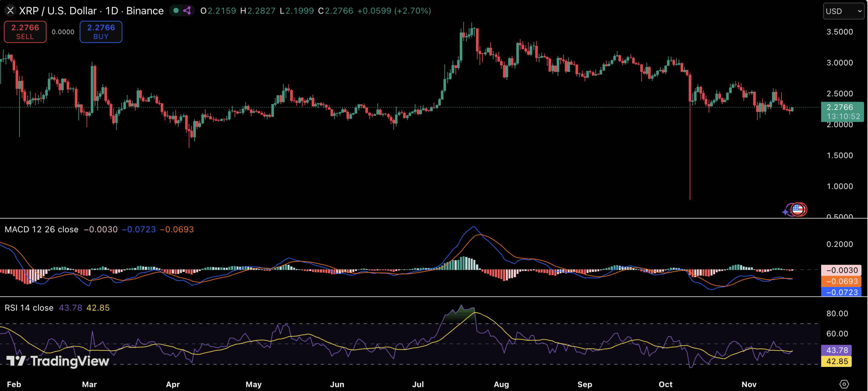Click the purple data-connection icon beside Binance
This screenshot has width=868, height=391.
point(187,11)
